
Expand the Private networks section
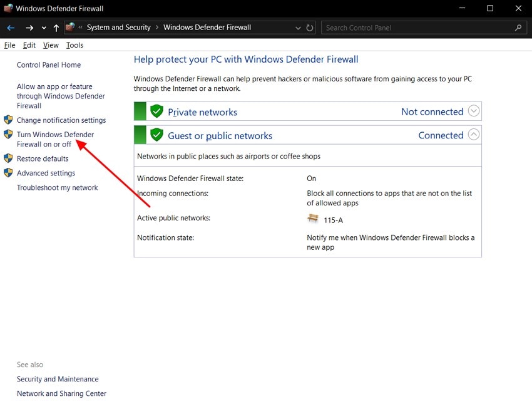click(474, 111)
